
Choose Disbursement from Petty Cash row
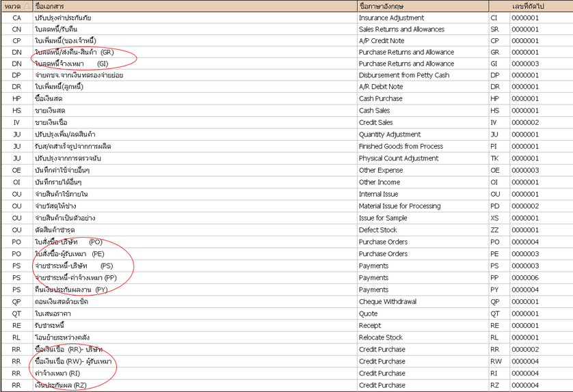tap(404, 75)
